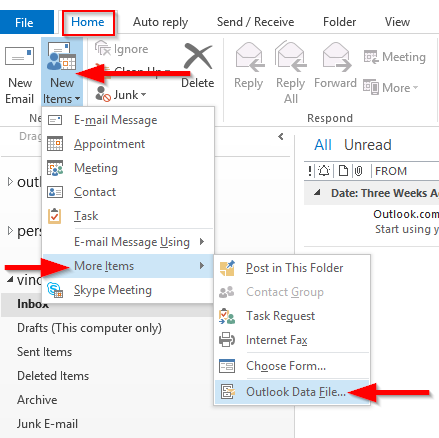The image size is (439, 438).
Task: Click the Forward icon
Action: tap(336, 57)
